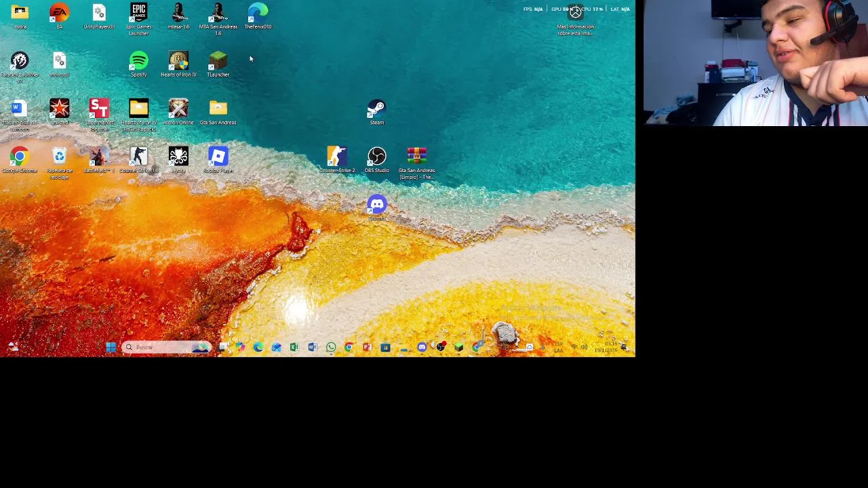This screenshot has height=488, width=868.
Task: Open the Copilot icon on the taskbar
Action: point(240,347)
